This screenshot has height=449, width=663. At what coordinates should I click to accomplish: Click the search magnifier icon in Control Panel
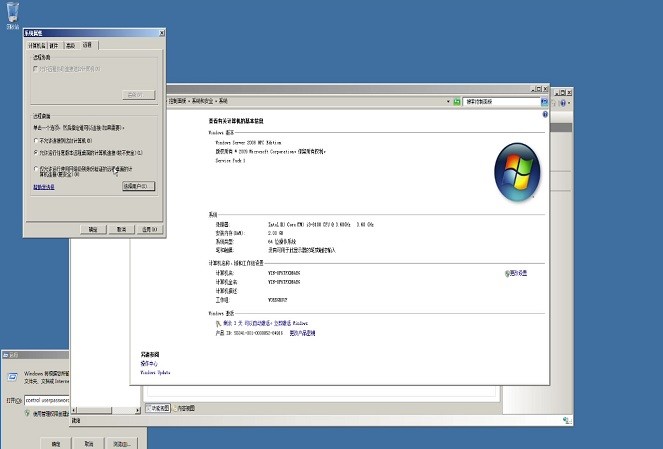[x=544, y=101]
